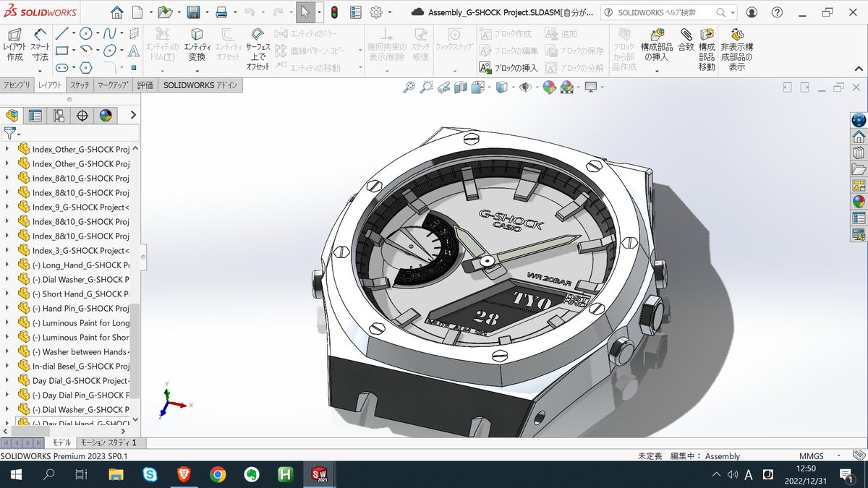The width and height of the screenshot is (868, 488).
Task: Open Brave browser from the taskbar
Action: (184, 475)
